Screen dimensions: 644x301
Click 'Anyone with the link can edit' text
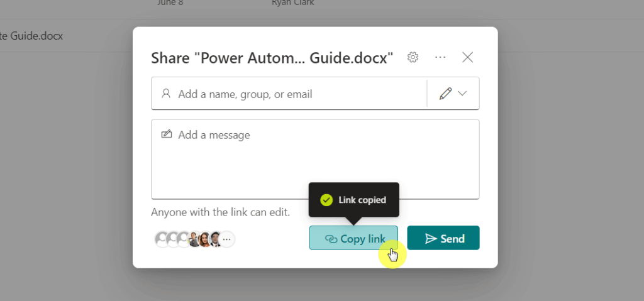[221, 212]
